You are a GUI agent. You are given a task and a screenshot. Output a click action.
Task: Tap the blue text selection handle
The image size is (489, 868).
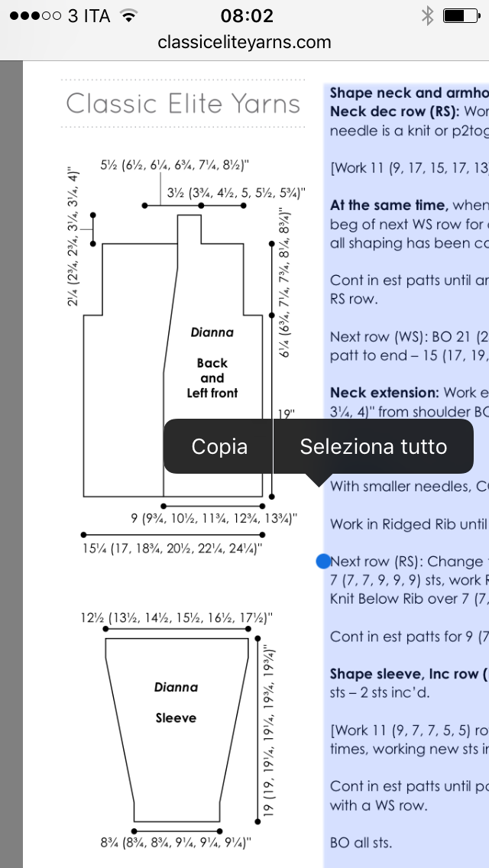[322, 562]
